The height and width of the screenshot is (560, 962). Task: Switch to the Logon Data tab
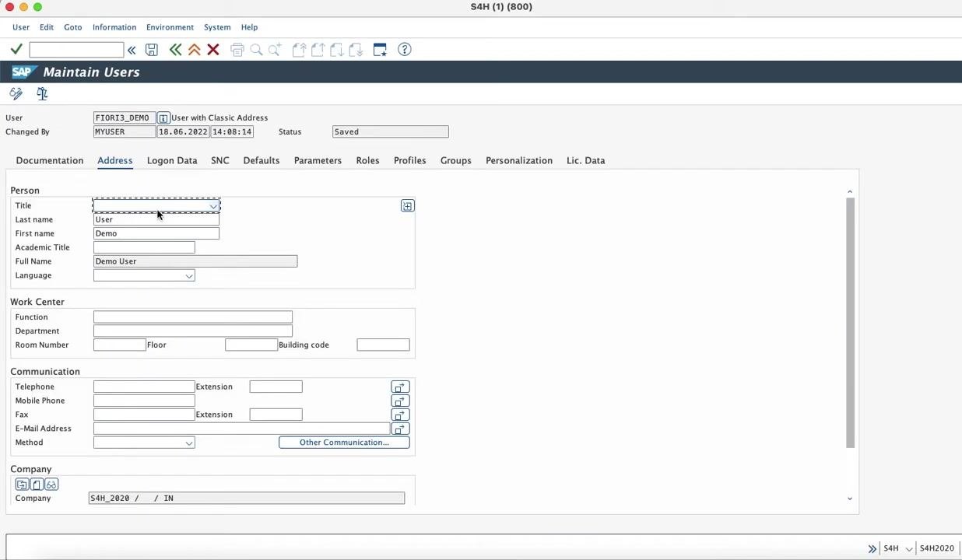tap(172, 161)
